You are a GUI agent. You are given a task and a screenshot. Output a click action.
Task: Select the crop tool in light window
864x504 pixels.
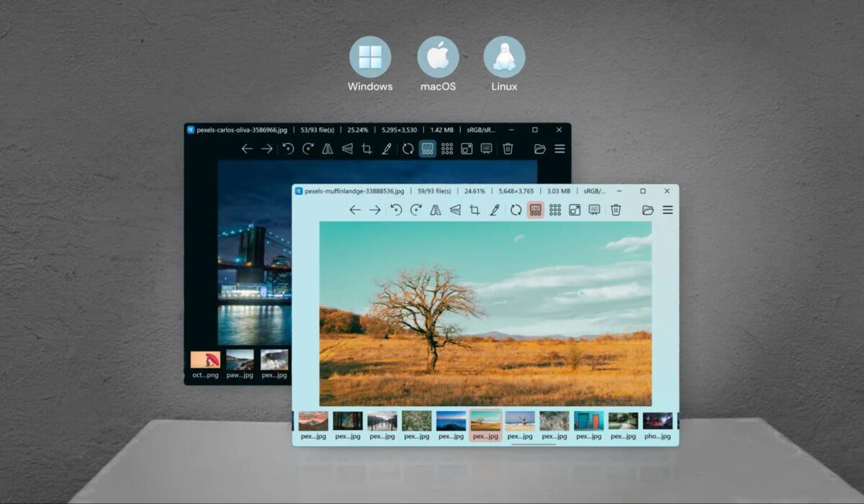tap(474, 210)
